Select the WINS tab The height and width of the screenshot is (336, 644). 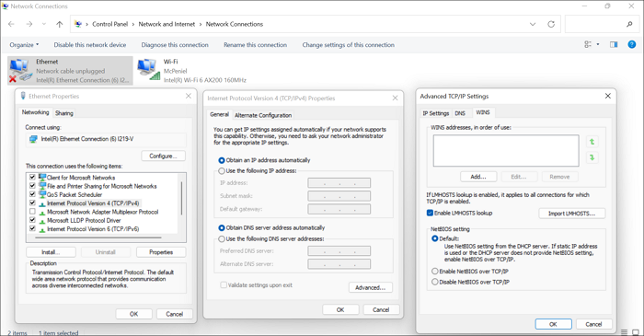pyautogui.click(x=483, y=112)
